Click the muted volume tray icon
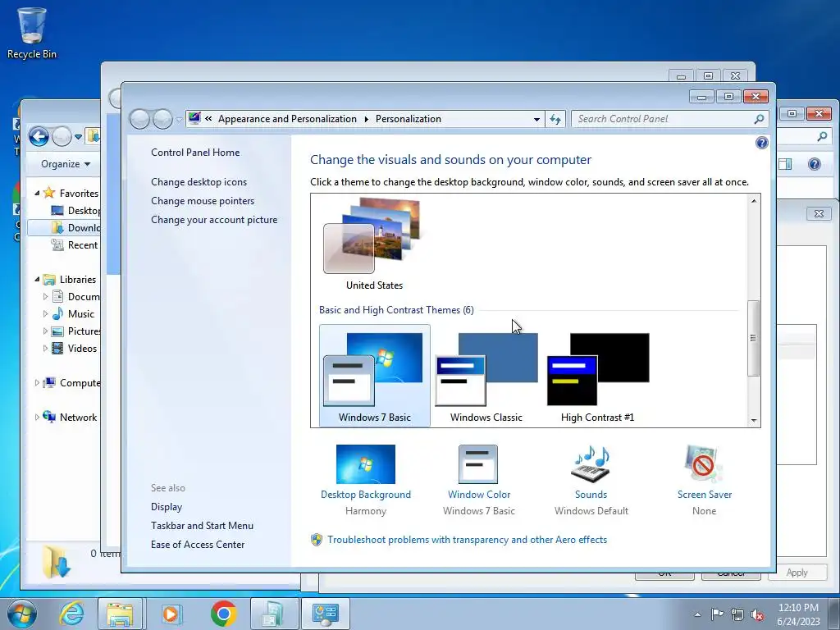Viewport: 840px width, 630px height. point(757,614)
